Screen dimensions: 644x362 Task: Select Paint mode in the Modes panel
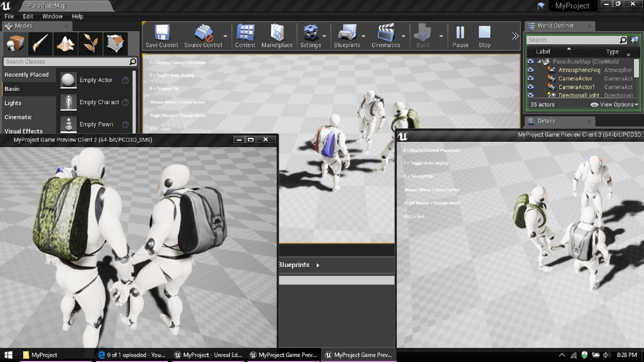(x=40, y=44)
